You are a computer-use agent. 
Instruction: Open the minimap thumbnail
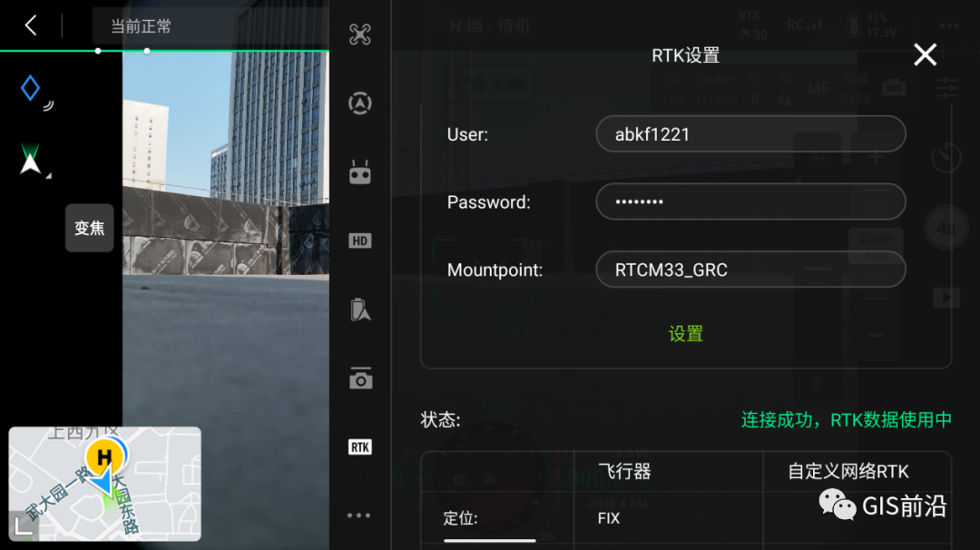105,484
